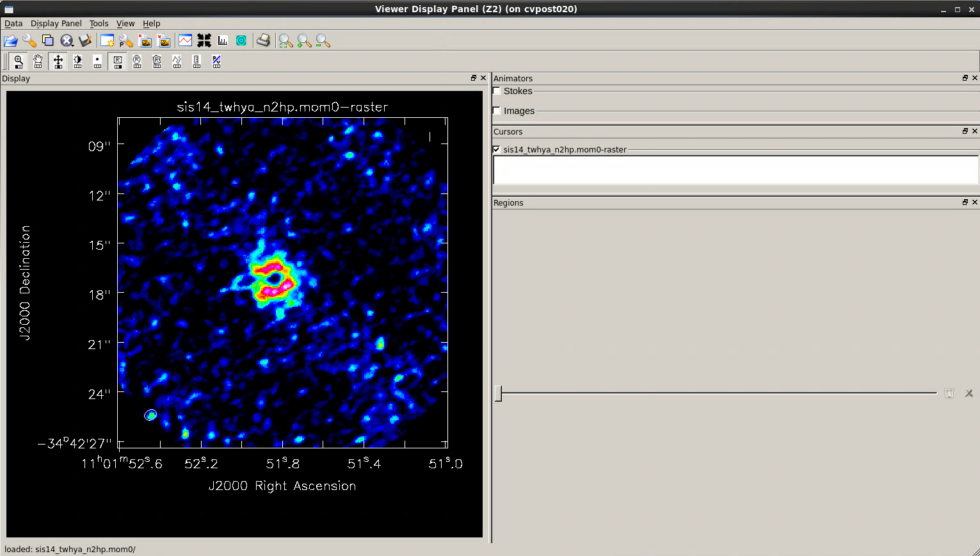Screen dimensions: 980x556
Task: Select the position-velocity tool
Action: [216, 61]
